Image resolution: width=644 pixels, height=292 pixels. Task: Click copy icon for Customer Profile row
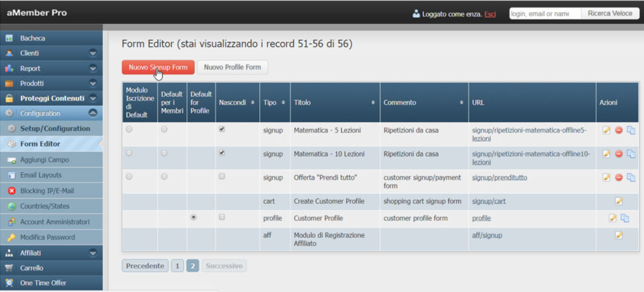point(625,218)
